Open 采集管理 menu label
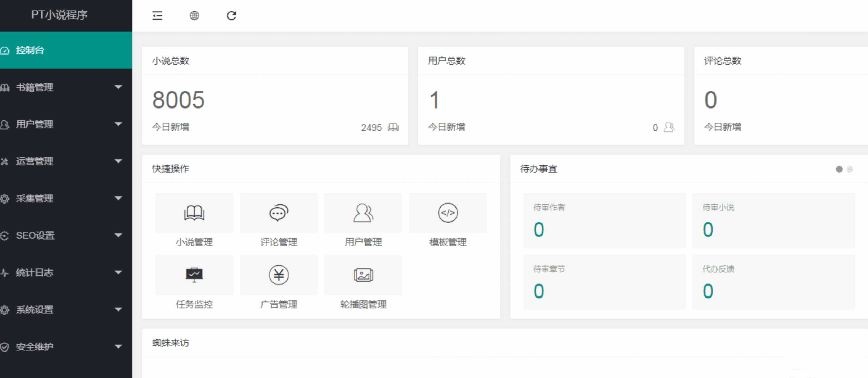Viewport: 868px width, 378px height. pos(35,199)
